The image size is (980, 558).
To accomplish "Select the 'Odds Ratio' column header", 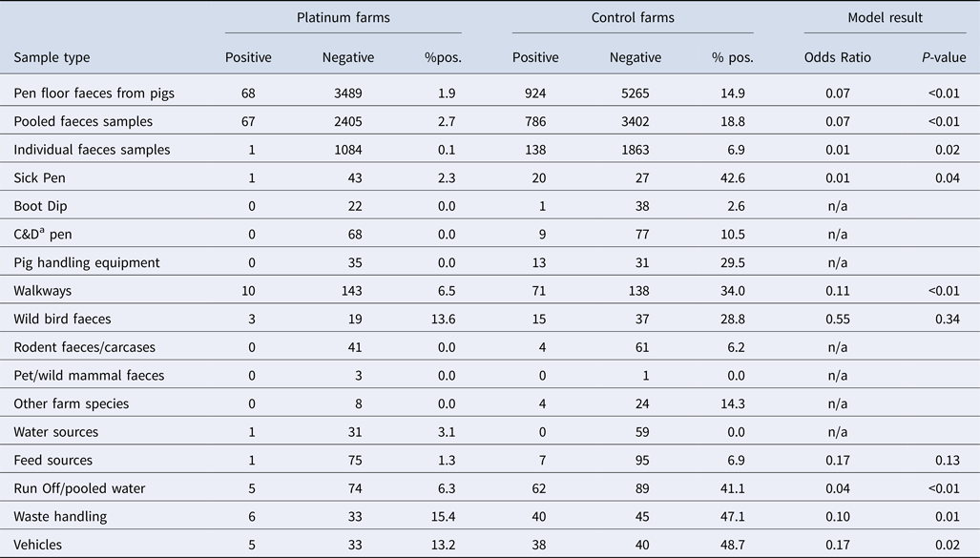I will tap(838, 57).
